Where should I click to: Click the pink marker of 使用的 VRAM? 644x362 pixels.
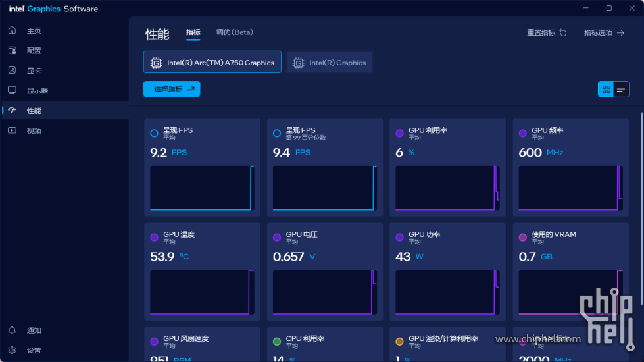coord(523,237)
